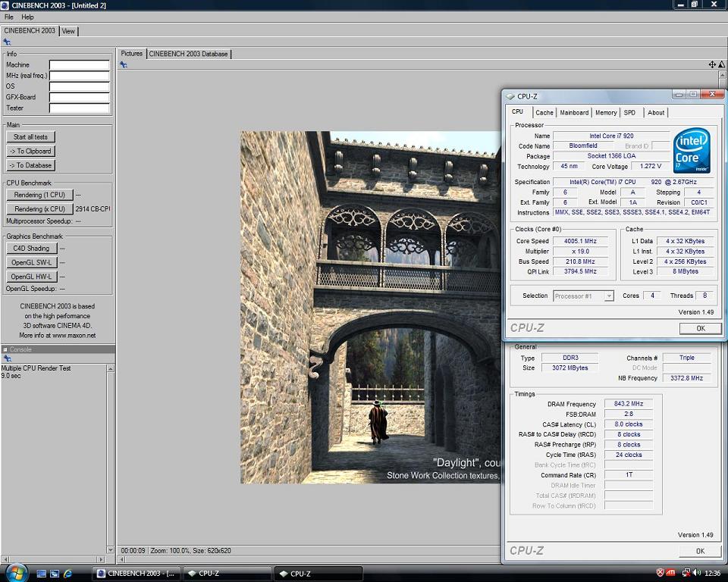Image resolution: width=728 pixels, height=582 pixels.
Task: Open the Cache tab in CPU-Z
Action: pyautogui.click(x=544, y=112)
